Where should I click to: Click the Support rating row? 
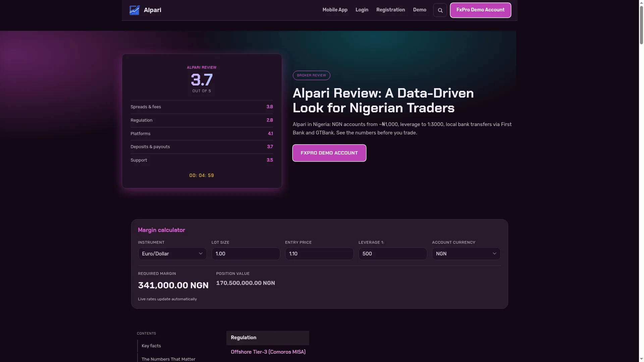[x=202, y=160]
